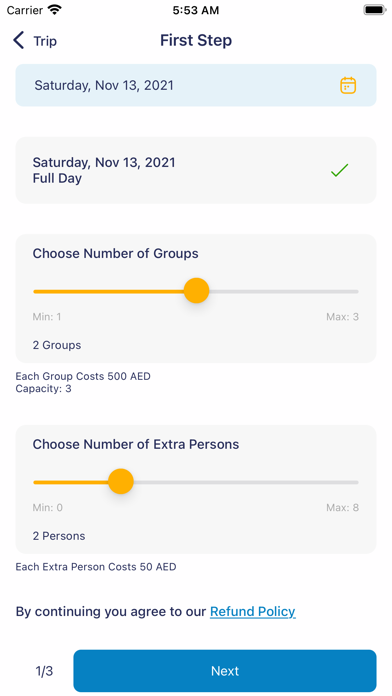392x696 pixels.
Task: Click the green checkmark on Full Day
Action: 340,170
